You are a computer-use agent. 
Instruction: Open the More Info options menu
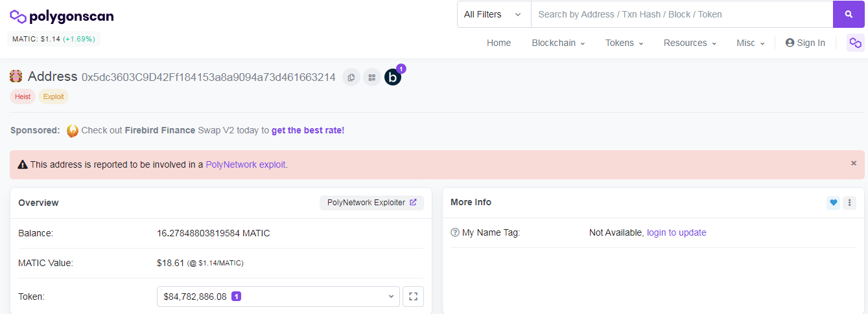point(850,203)
